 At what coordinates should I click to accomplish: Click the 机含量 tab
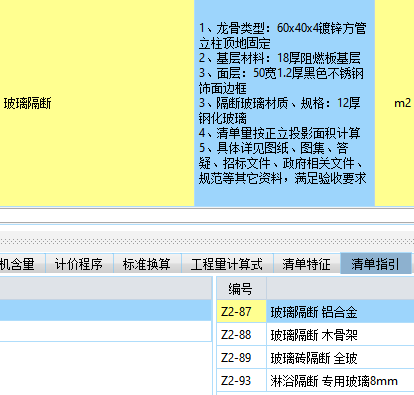click(22, 264)
